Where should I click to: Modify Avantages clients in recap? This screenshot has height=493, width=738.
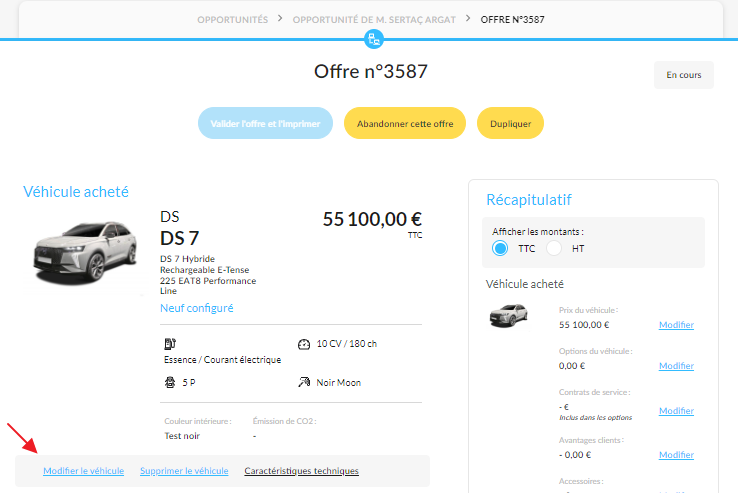point(676,455)
